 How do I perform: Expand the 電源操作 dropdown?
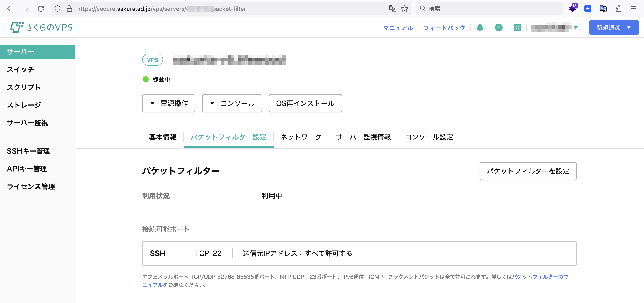[168, 103]
